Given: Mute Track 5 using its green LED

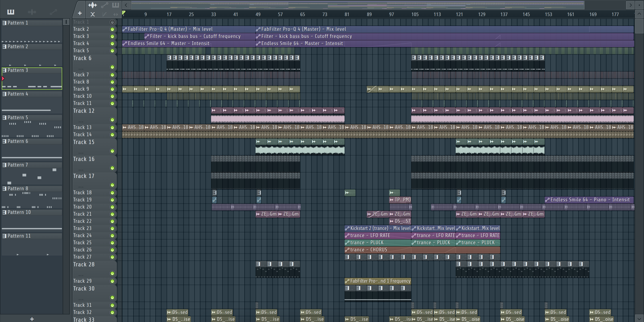Looking at the screenshot, I should 112,51.
